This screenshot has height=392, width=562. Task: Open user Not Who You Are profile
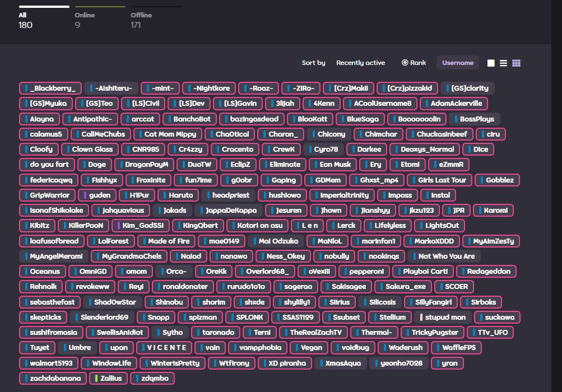click(444, 256)
